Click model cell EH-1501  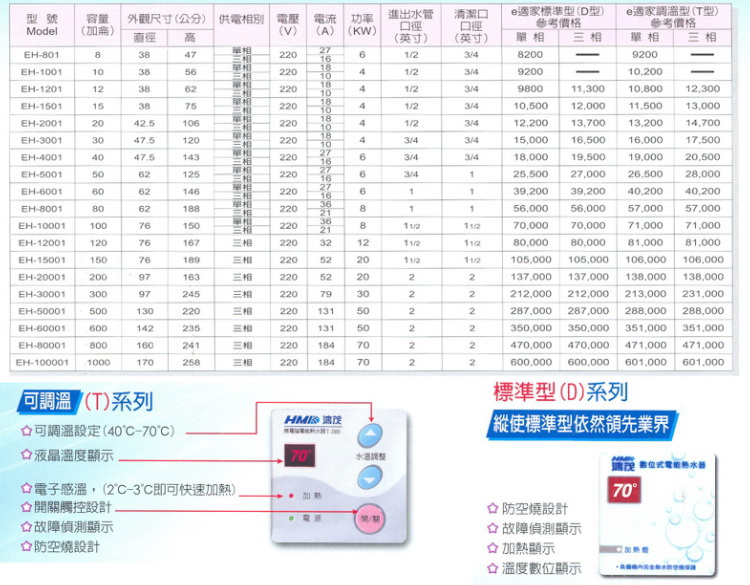pyautogui.click(x=42, y=106)
